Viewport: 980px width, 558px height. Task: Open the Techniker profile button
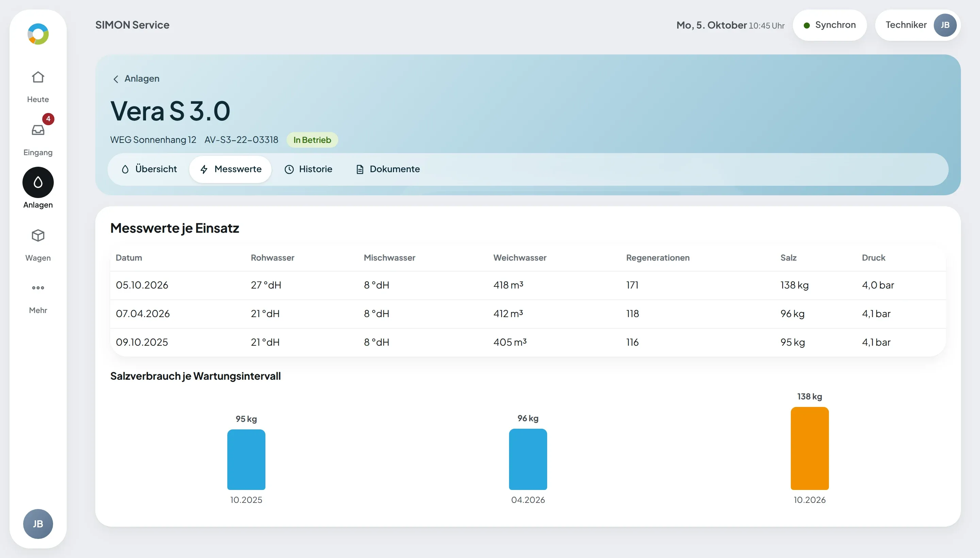pos(917,25)
